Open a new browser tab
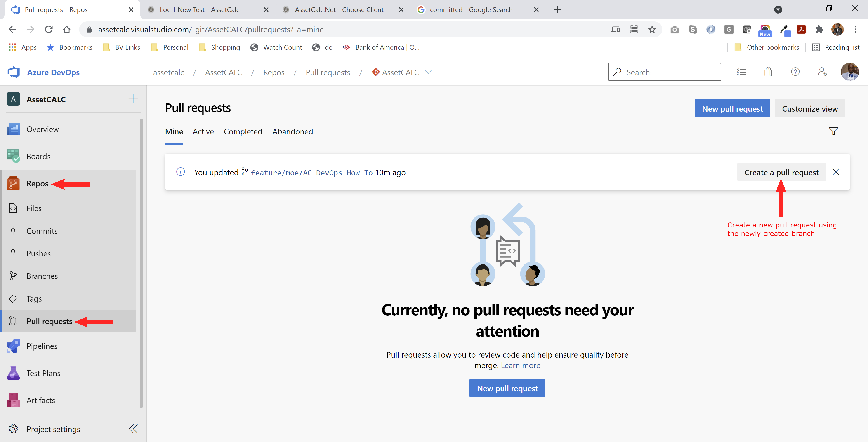This screenshot has height=442, width=868. [x=557, y=9]
